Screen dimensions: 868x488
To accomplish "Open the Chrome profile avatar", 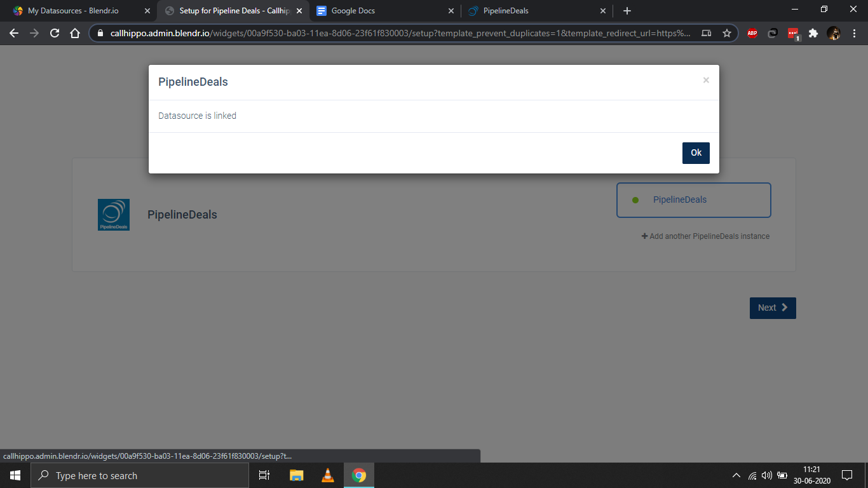I will 834,33.
